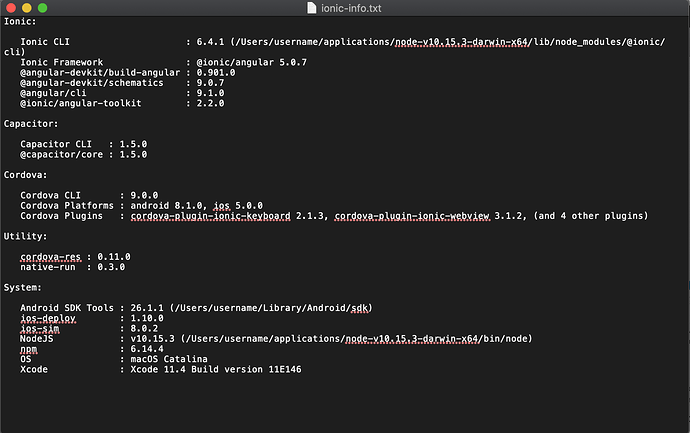Image resolution: width=690 pixels, height=433 pixels.
Task: Place cursor in the "Ionic:" heading
Action: [x=18, y=21]
